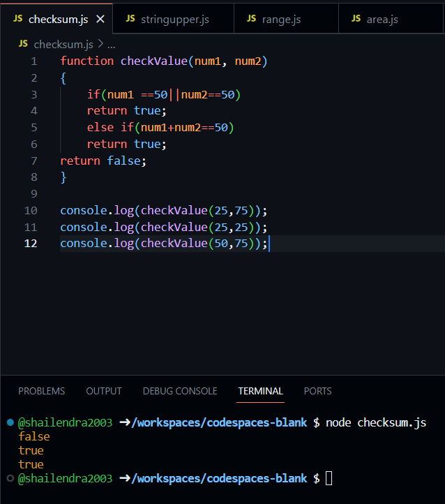Click 'console' on line 10

point(84,211)
